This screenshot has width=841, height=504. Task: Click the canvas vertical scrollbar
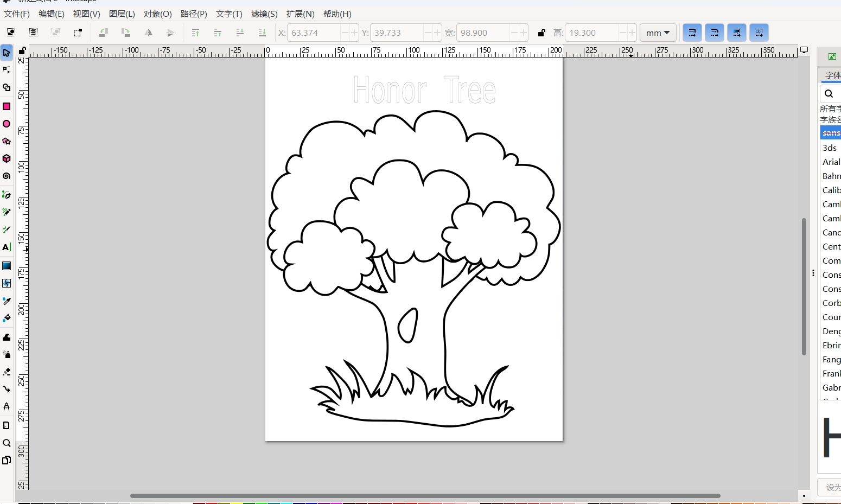[804, 286]
